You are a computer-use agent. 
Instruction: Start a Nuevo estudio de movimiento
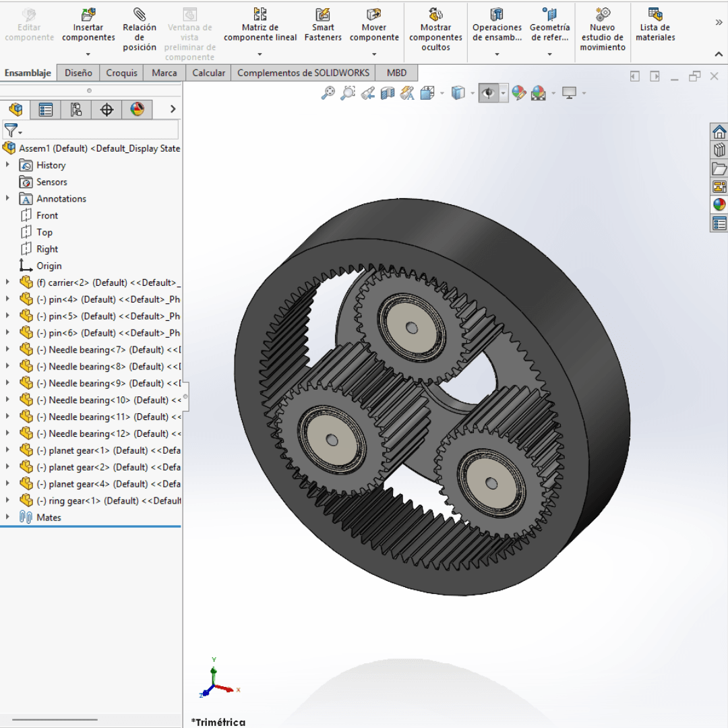[x=603, y=28]
